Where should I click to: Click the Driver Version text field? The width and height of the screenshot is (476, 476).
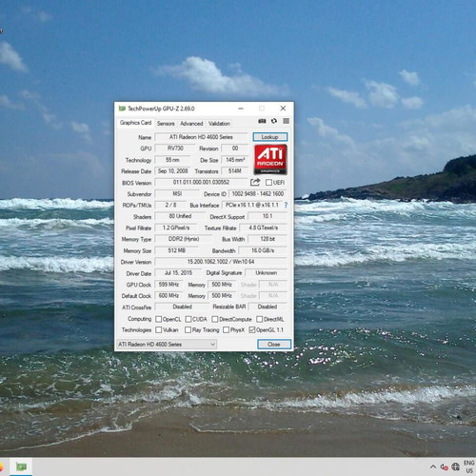221,262
